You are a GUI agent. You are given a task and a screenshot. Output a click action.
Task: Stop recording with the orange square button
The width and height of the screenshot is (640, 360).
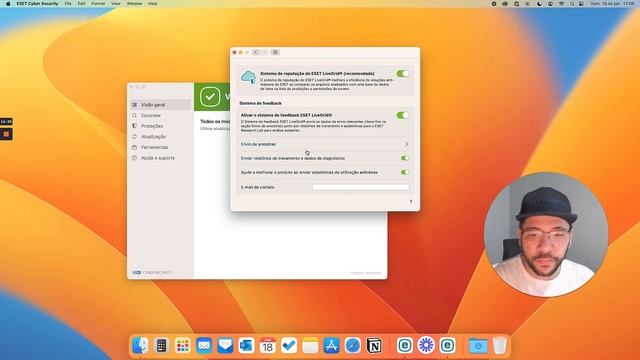tap(6, 134)
